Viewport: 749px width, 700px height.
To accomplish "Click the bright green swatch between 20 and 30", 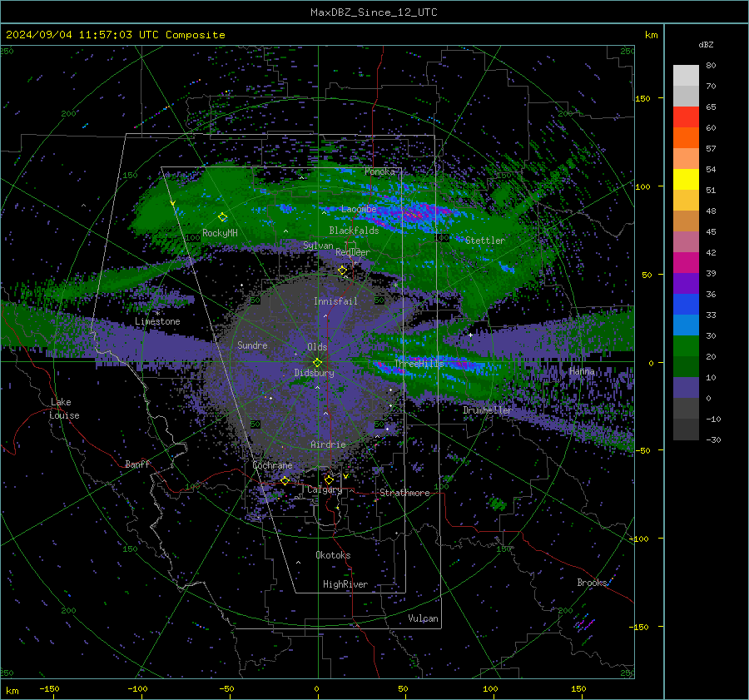I will tap(686, 346).
